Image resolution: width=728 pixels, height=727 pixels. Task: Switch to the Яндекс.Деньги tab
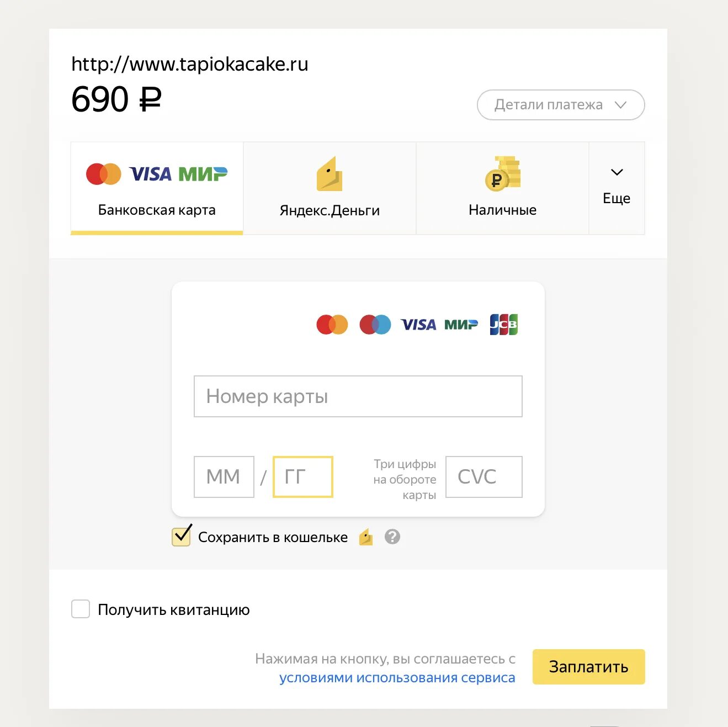point(330,188)
